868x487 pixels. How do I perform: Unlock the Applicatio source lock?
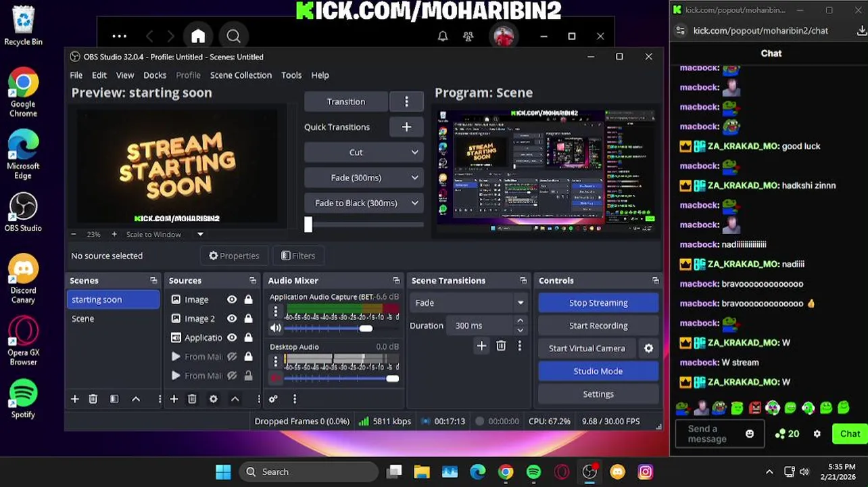click(x=248, y=338)
